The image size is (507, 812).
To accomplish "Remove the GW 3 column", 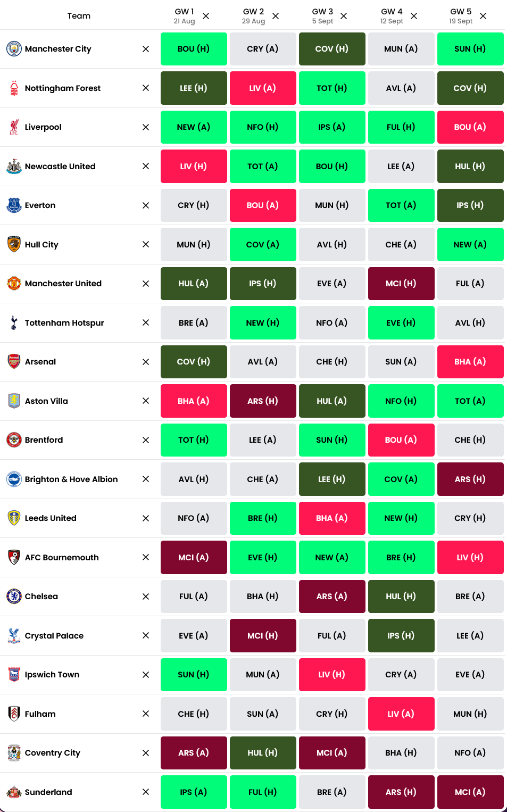I will (344, 16).
